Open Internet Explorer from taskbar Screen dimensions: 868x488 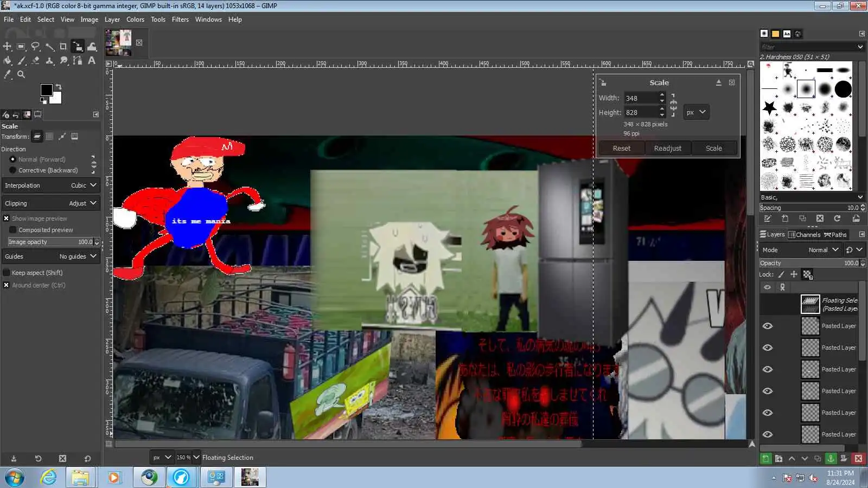point(49,478)
